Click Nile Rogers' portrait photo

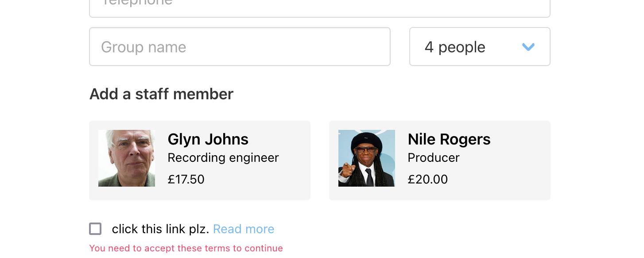coord(367,158)
